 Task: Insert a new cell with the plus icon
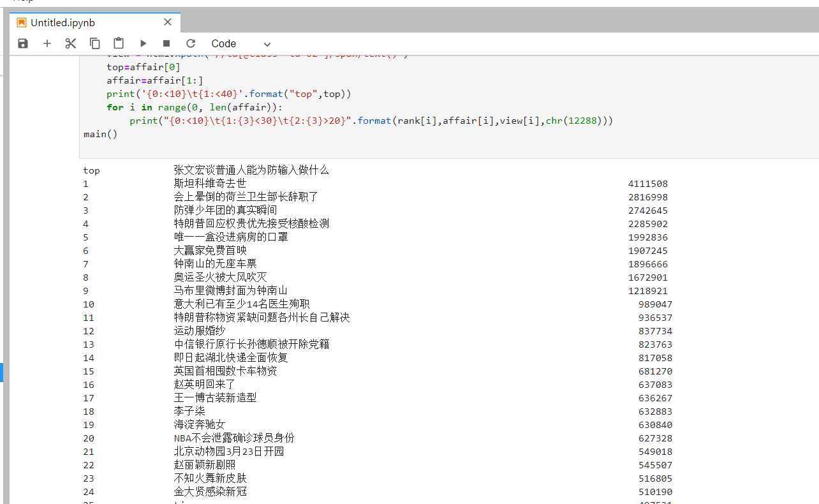[47, 43]
